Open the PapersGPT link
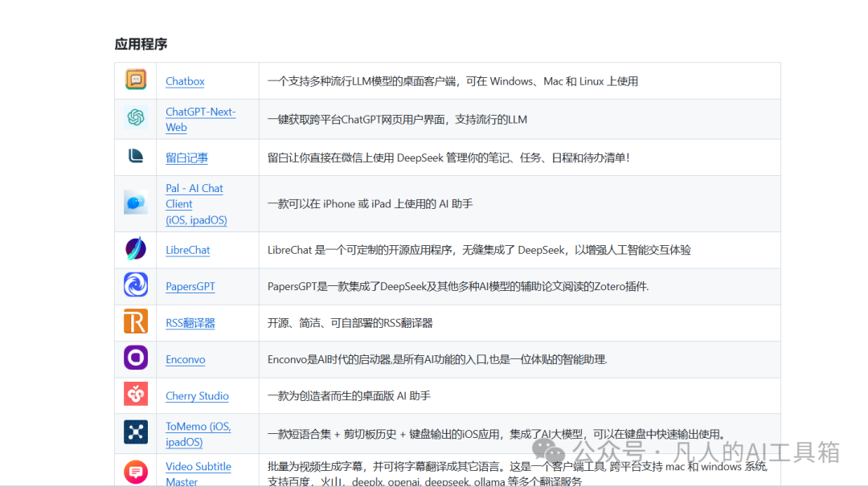Image resolution: width=868 pixels, height=487 pixels. 190,287
